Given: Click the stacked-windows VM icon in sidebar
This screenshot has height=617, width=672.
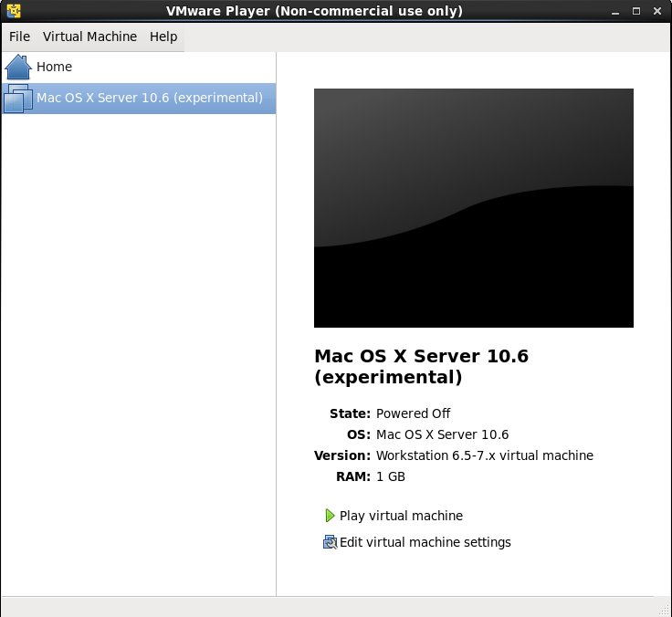Looking at the screenshot, I should [x=18, y=99].
